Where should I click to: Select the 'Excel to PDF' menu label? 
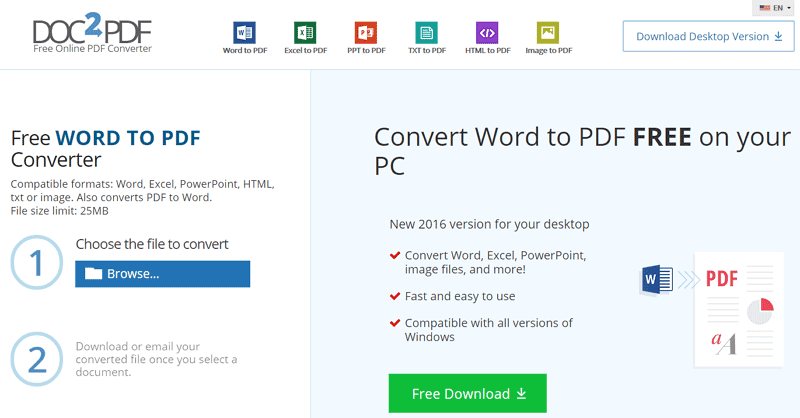pyautogui.click(x=306, y=51)
